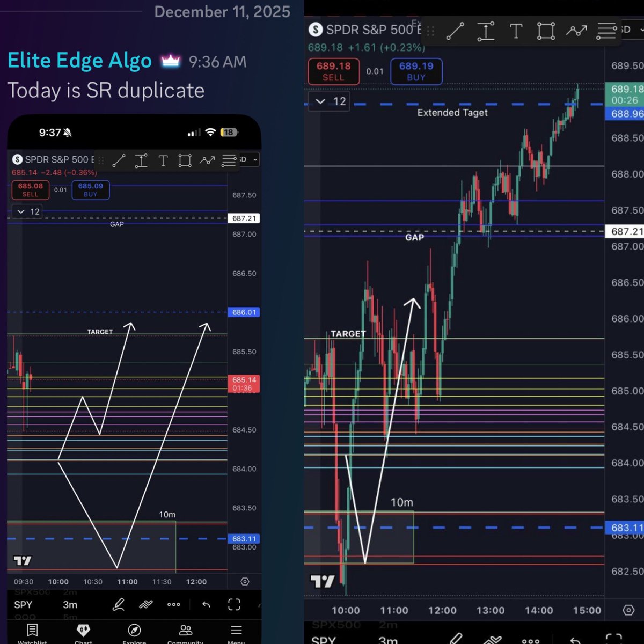Open the drawing tools list in left chart
The height and width of the screenshot is (644, 644).
(x=229, y=160)
